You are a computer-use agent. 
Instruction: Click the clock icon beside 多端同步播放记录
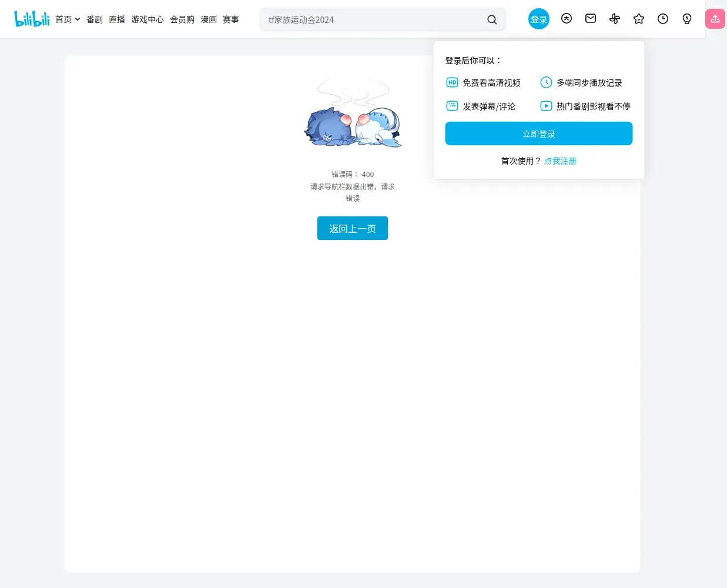click(x=546, y=82)
